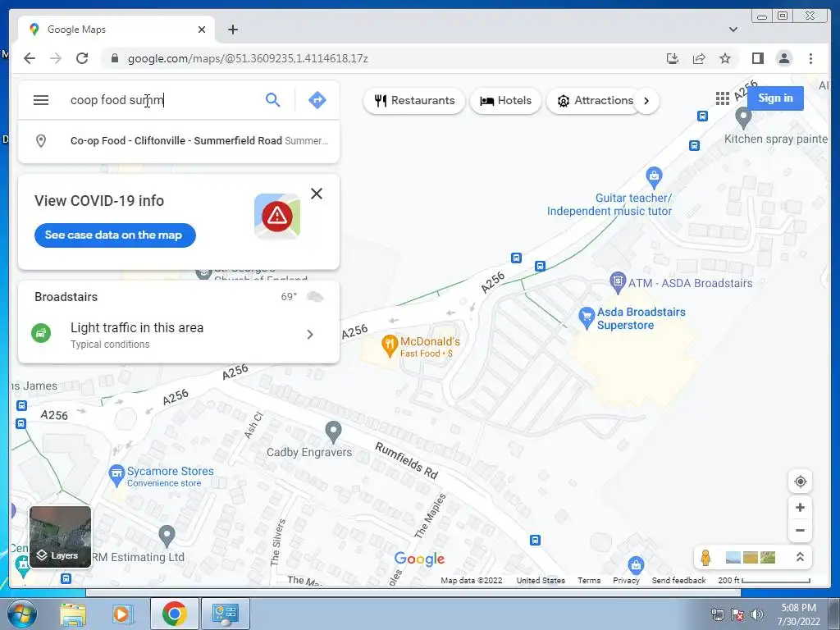
Task: Click the search magnifier icon
Action: tap(272, 99)
